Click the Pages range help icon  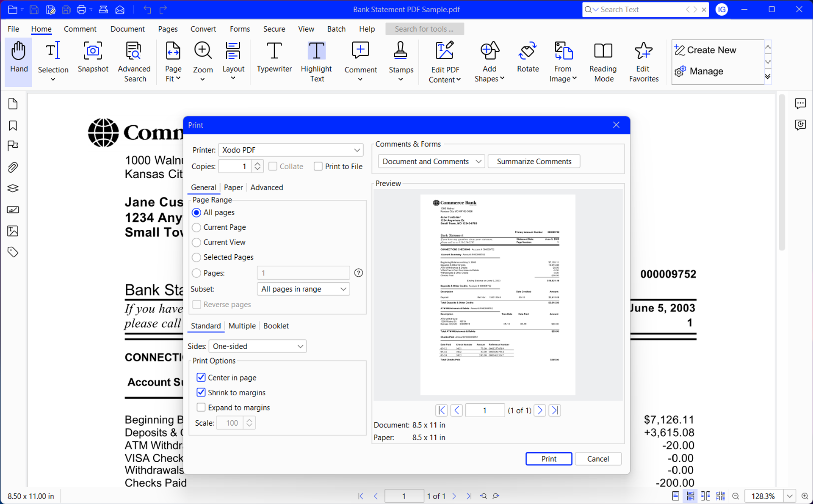[359, 273]
